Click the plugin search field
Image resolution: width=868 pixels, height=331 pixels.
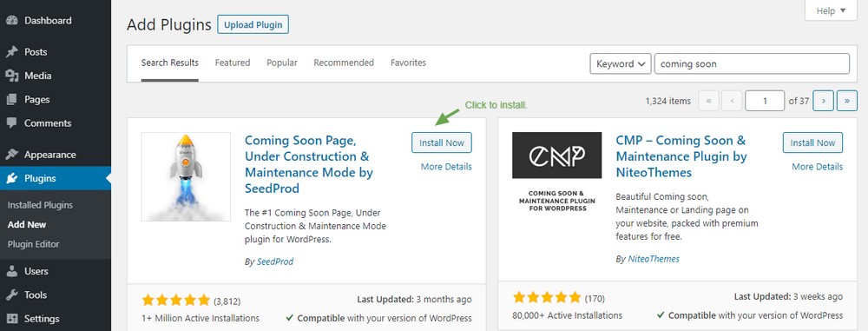[752, 63]
